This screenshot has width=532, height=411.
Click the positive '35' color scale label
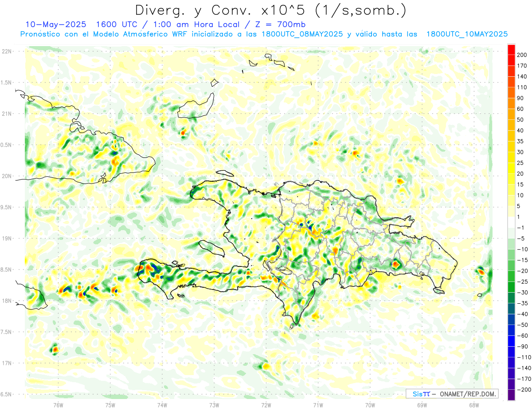point(520,141)
